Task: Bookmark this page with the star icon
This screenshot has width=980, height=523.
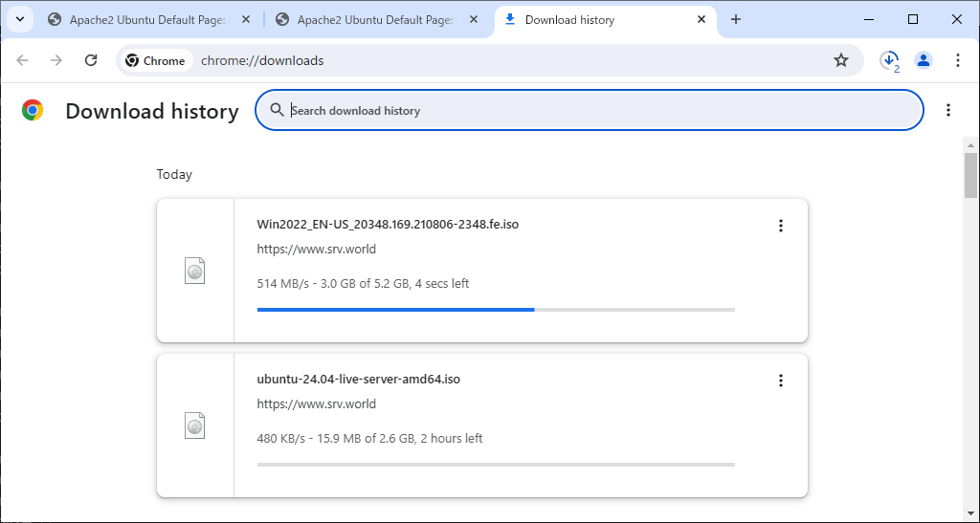Action: click(x=841, y=60)
